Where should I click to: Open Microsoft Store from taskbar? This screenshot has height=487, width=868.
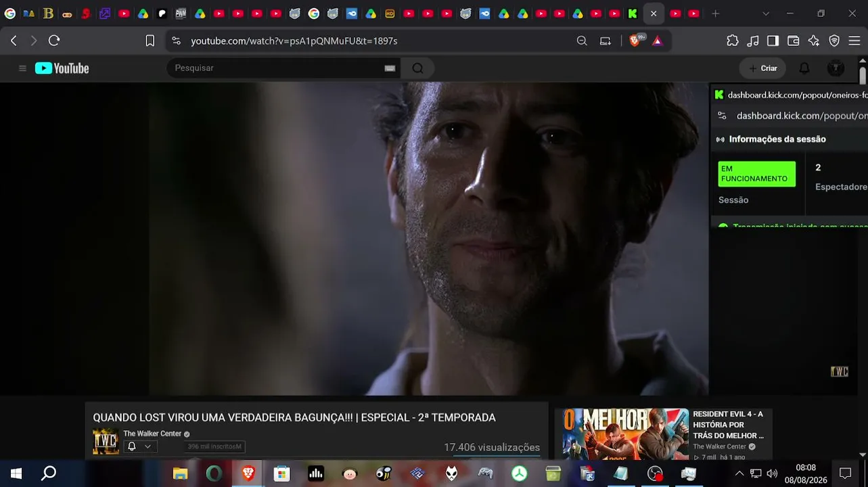[x=281, y=473]
